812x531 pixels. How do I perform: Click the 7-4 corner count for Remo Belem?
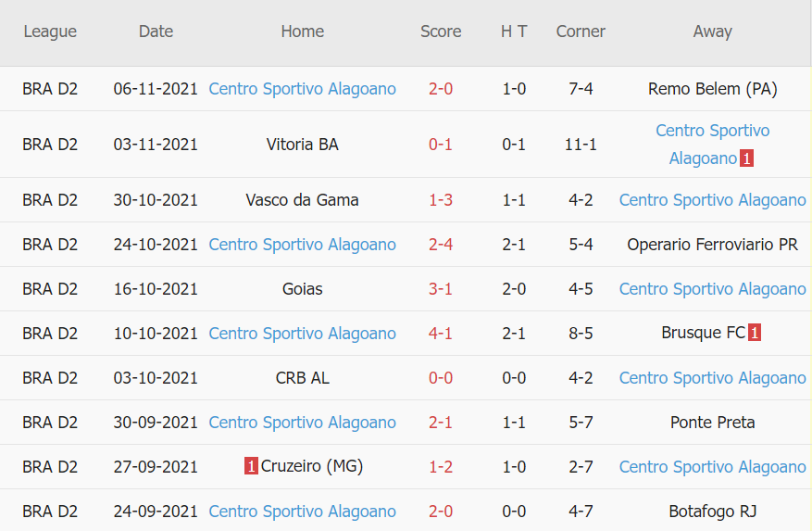tap(581, 89)
